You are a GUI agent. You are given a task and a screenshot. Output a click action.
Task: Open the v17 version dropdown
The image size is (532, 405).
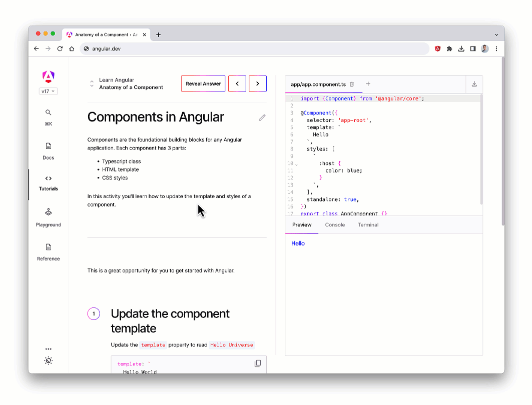48,91
